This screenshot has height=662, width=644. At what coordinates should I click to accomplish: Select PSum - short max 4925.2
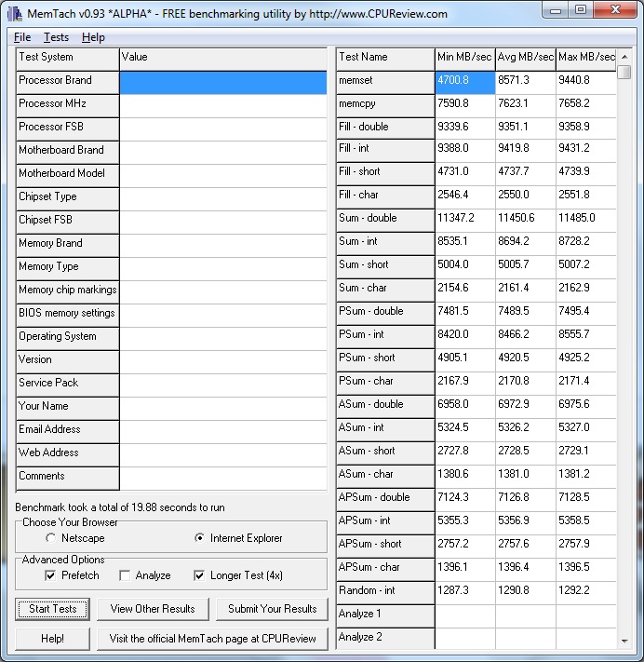[586, 360]
